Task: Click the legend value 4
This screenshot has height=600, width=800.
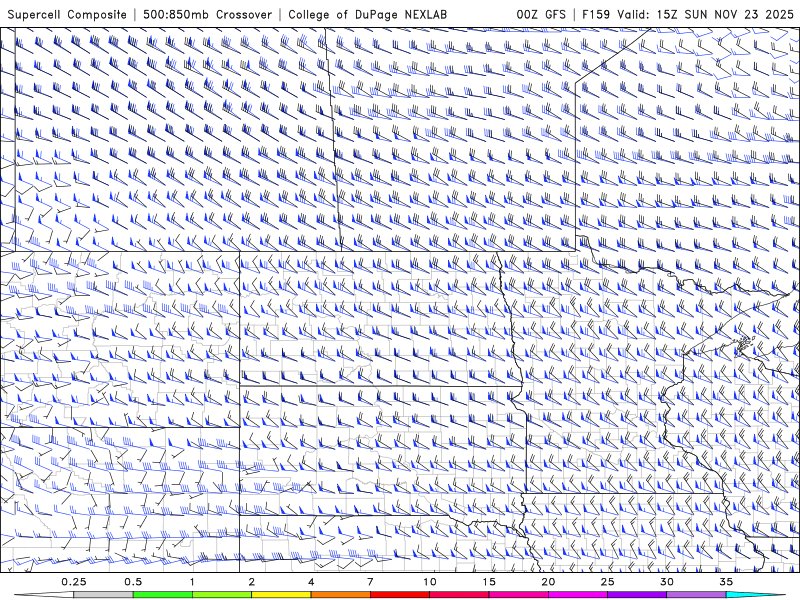Action: point(311,582)
